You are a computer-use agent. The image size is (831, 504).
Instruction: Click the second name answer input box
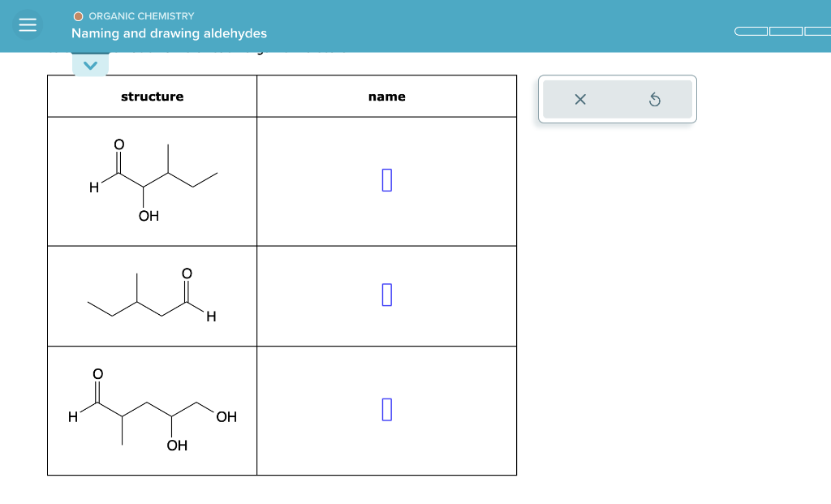pos(386,295)
